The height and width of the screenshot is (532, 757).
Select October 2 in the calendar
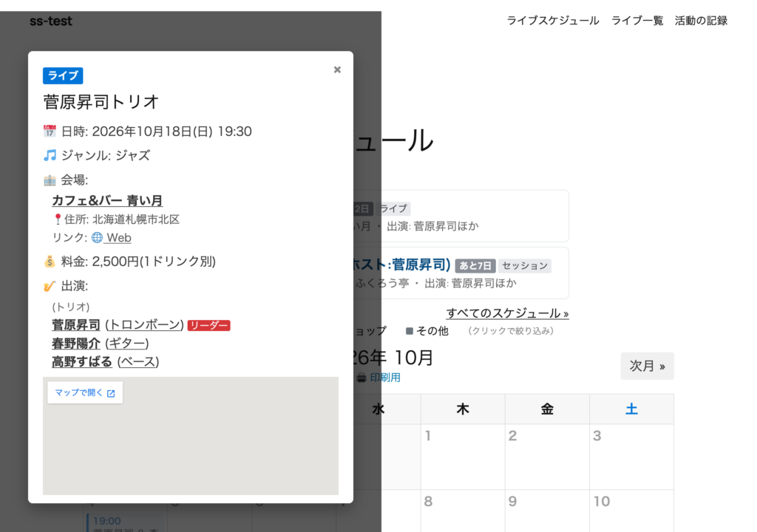pos(547,457)
